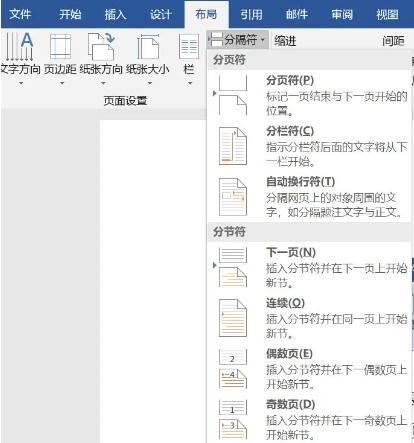Viewport: 414px width, 443px height.
Task: Pick the 奇数页(D) odd page icon
Action: click(x=233, y=420)
